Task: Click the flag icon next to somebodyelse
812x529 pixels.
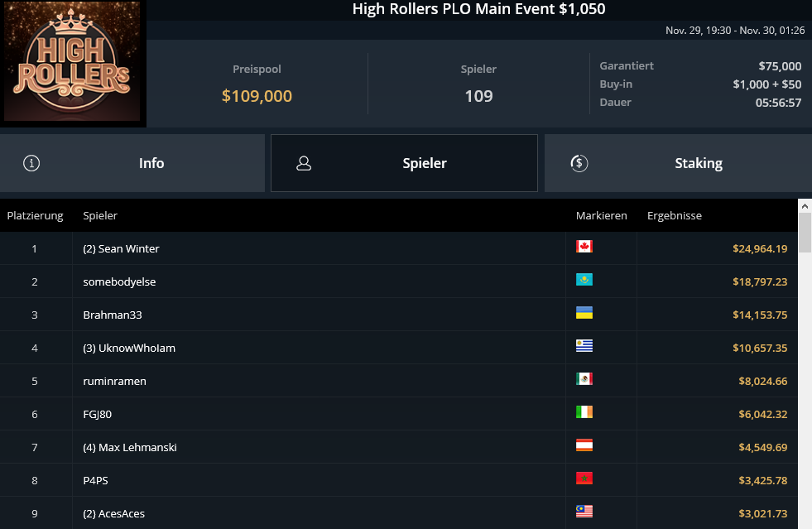Action: 584,280
